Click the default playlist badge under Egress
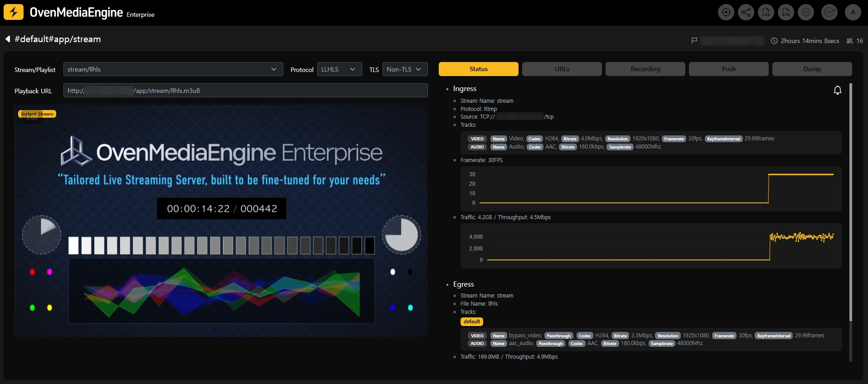This screenshot has width=868, height=384. tap(472, 322)
